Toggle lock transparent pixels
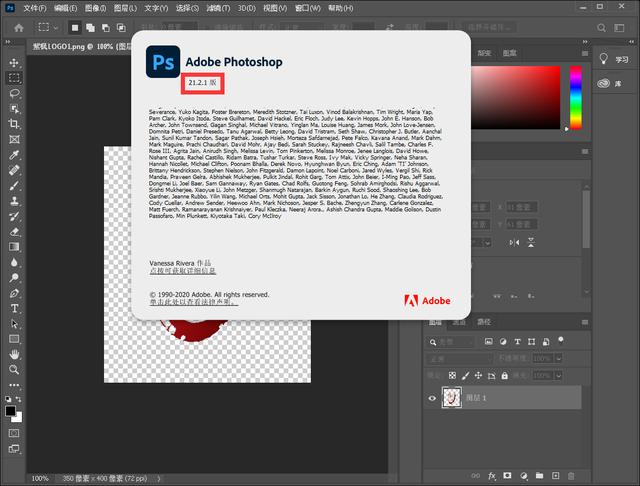 (x=452, y=375)
